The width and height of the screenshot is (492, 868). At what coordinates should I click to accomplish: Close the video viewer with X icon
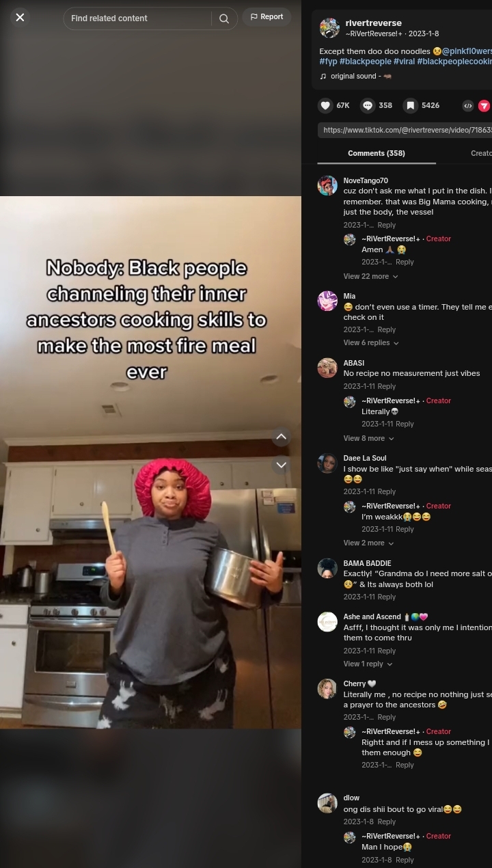20,18
